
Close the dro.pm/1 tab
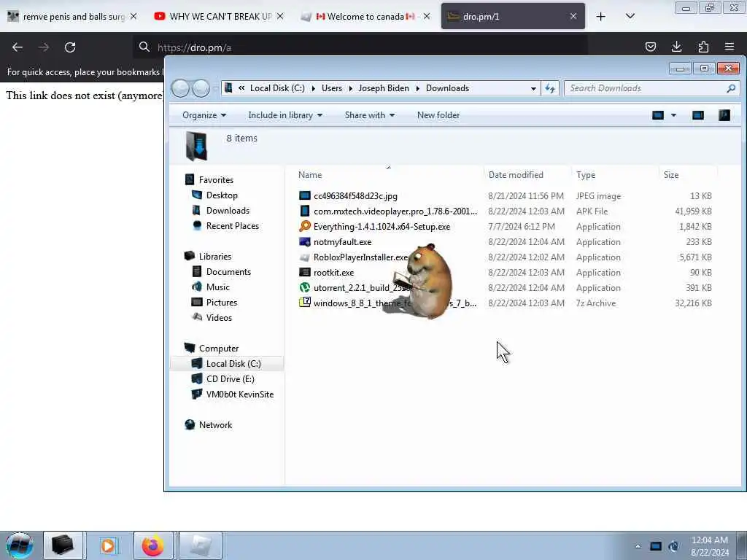point(573,16)
